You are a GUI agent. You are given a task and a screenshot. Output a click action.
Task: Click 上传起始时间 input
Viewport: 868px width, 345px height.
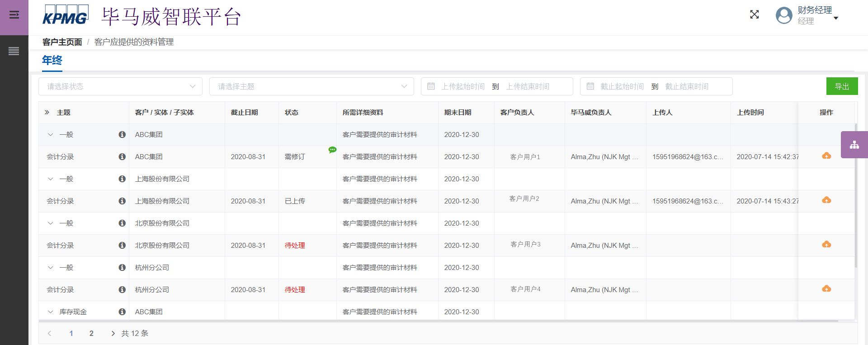(x=463, y=86)
